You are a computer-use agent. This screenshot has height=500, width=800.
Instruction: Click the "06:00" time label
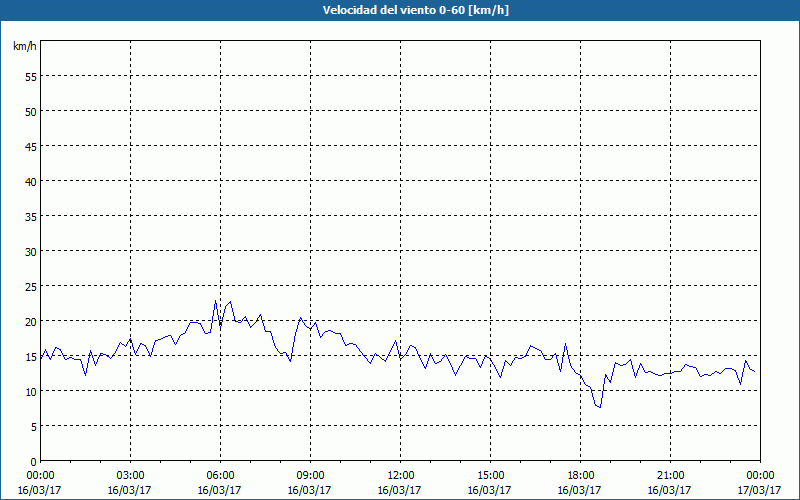(x=220, y=476)
